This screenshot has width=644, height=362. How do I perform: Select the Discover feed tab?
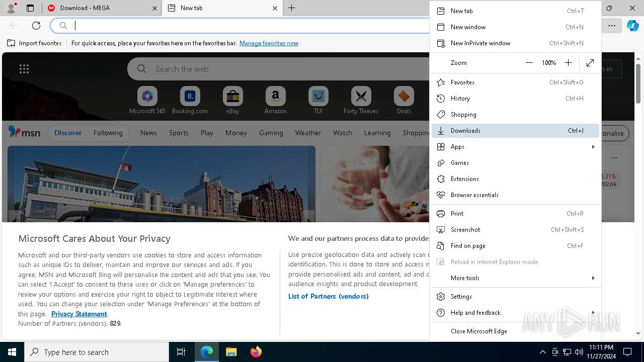pos(68,133)
